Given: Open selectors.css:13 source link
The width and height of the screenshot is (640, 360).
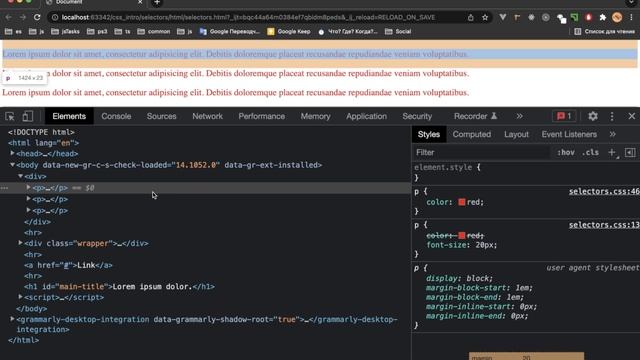Looking at the screenshot, I should pos(604,225).
